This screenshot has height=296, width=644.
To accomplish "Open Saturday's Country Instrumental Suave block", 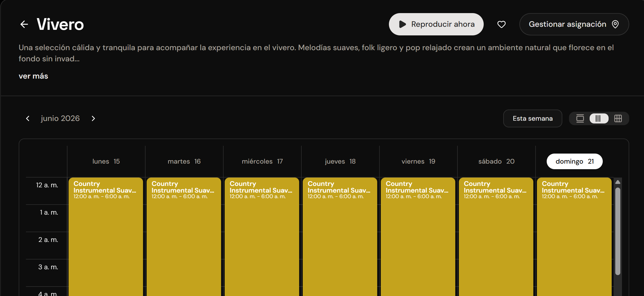I will click(496, 237).
